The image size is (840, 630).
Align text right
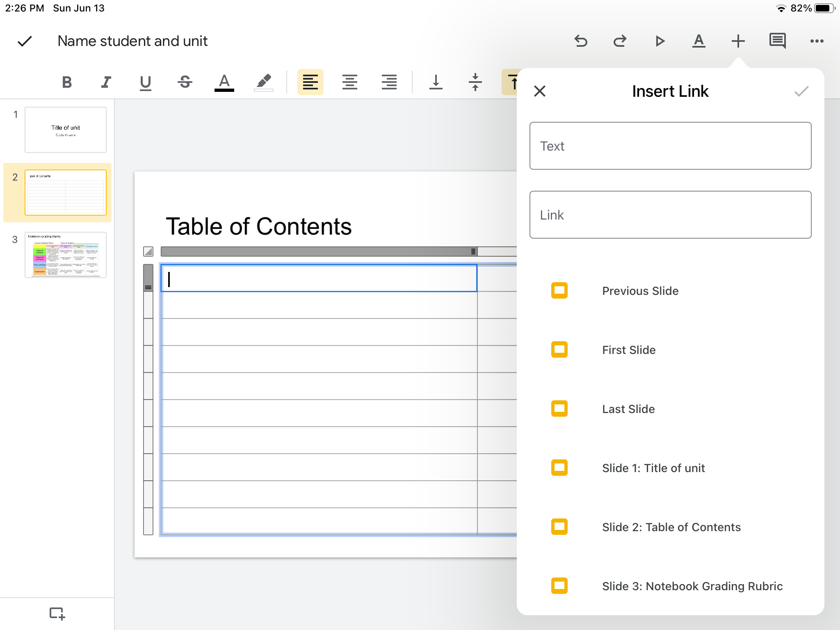tap(389, 82)
